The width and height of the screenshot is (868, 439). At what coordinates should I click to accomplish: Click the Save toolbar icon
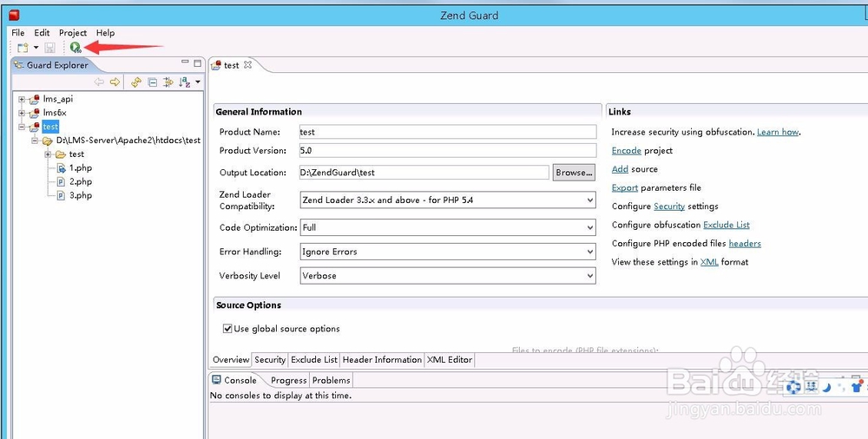tap(49, 48)
